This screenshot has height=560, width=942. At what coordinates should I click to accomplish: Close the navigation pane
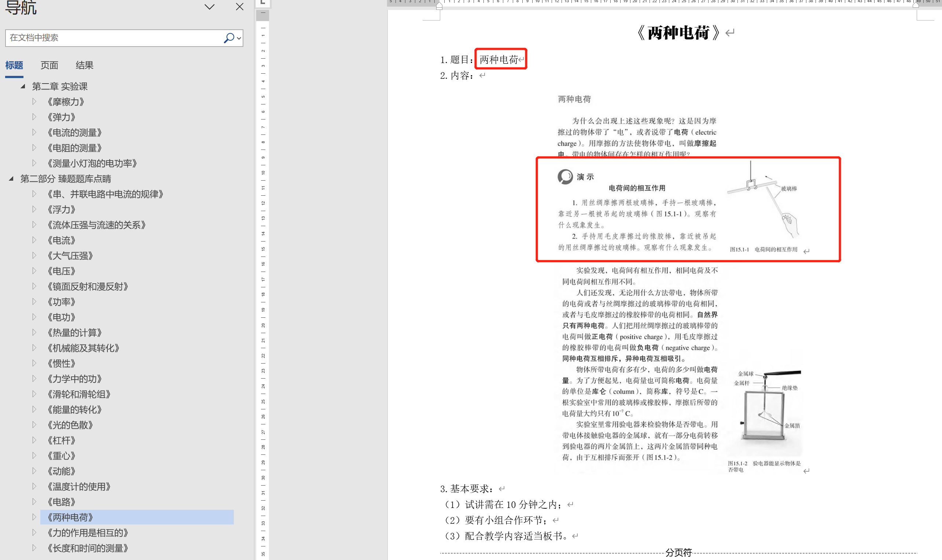click(x=239, y=7)
